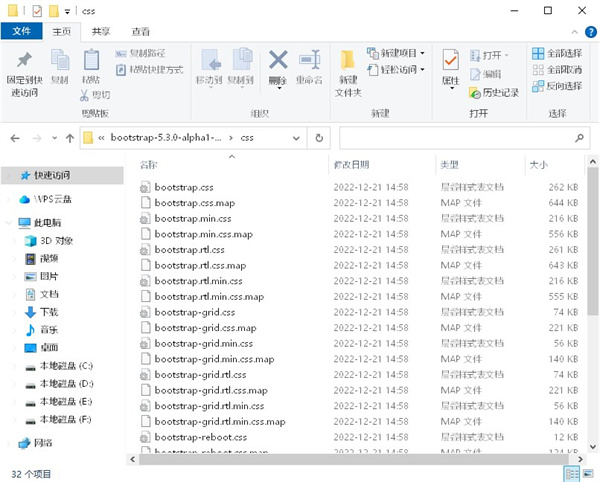Image resolution: width=600 pixels, height=482 pixels.
Task: Expand the 此电脑 tree node
Action: click(x=10, y=222)
